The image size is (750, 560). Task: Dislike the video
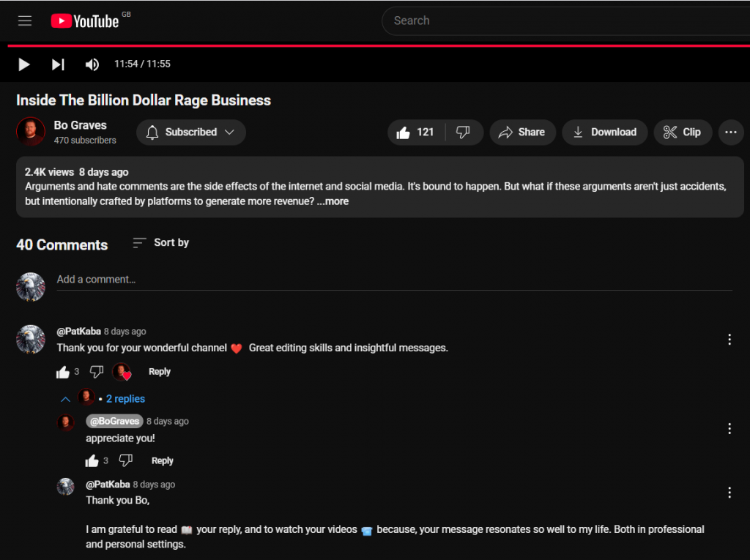tap(463, 132)
